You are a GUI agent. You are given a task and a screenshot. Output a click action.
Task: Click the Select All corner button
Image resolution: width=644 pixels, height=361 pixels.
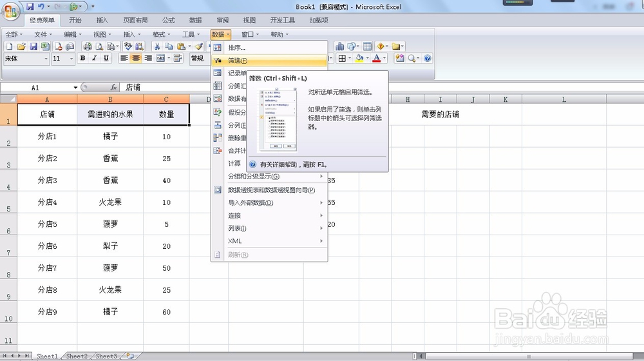[x=8, y=99]
